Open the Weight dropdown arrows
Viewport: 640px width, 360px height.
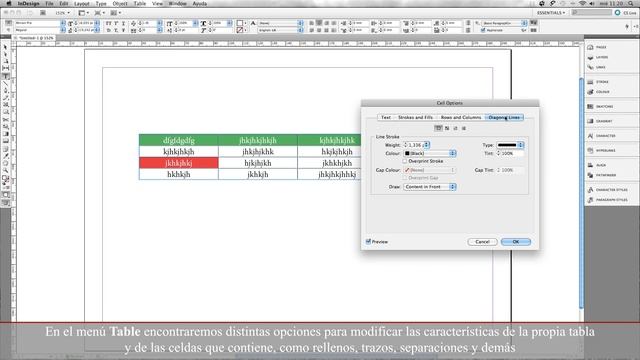coord(427,145)
